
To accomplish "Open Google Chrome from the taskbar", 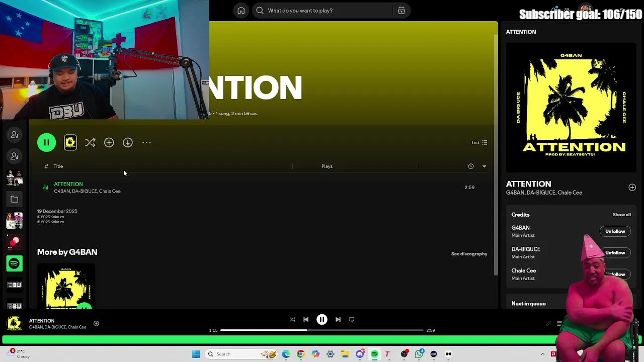I will 301,354.
